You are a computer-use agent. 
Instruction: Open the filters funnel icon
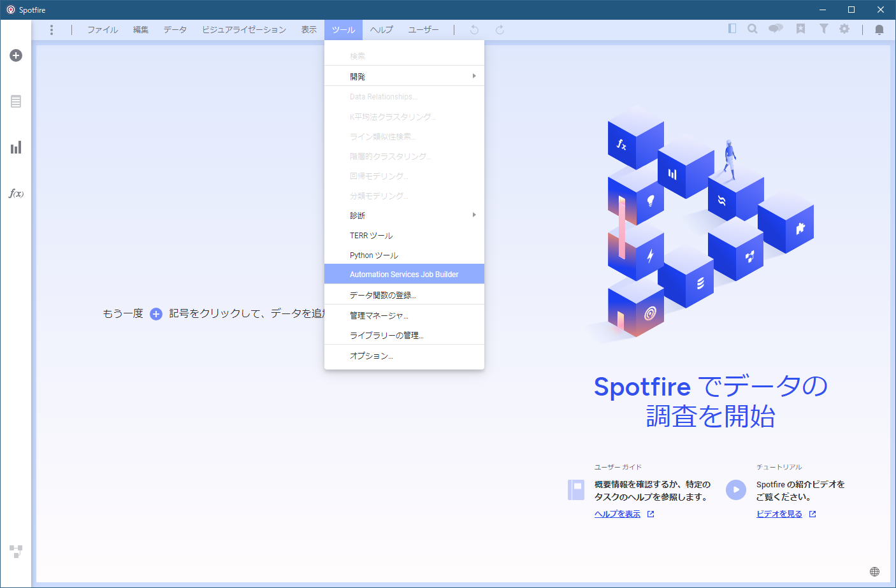click(x=824, y=29)
